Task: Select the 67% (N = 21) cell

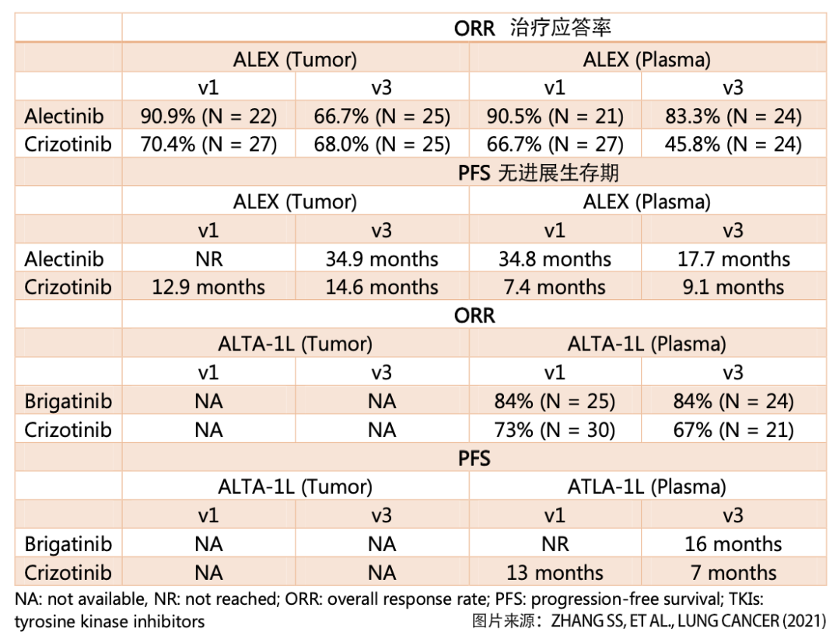Action: pyautogui.click(x=733, y=430)
